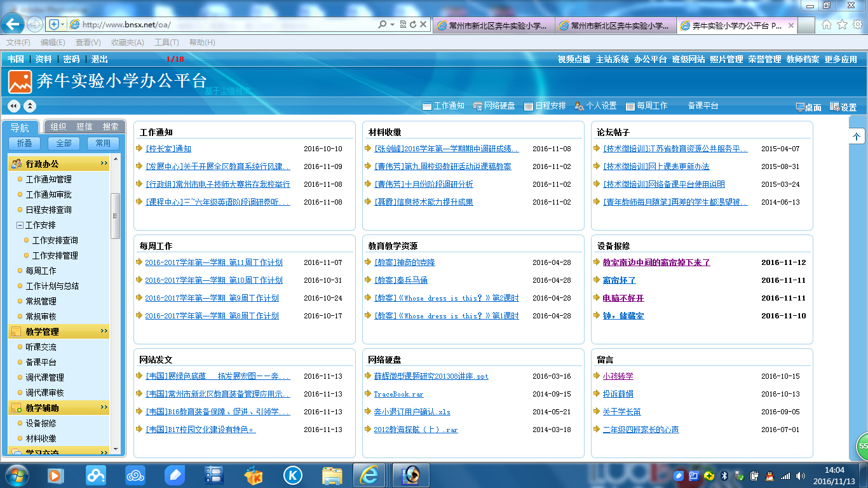This screenshot has width=868, height=488.
Task: Collapse the 工作安排 tree node
Action: (20, 225)
